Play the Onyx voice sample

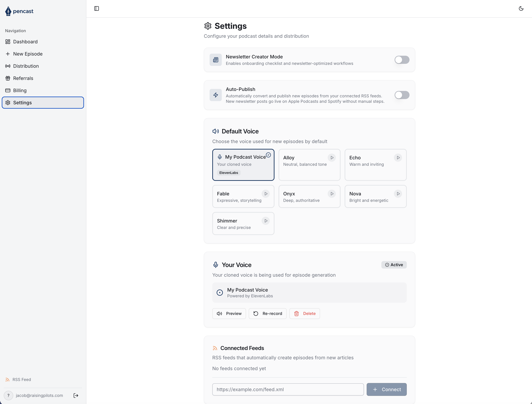coord(332,194)
